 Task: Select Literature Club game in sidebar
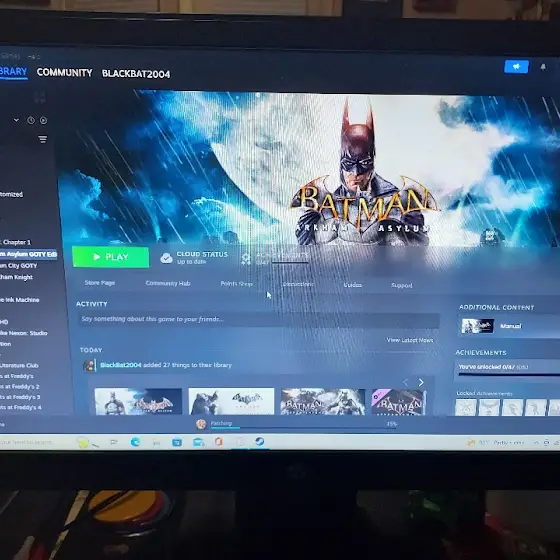coord(19,365)
